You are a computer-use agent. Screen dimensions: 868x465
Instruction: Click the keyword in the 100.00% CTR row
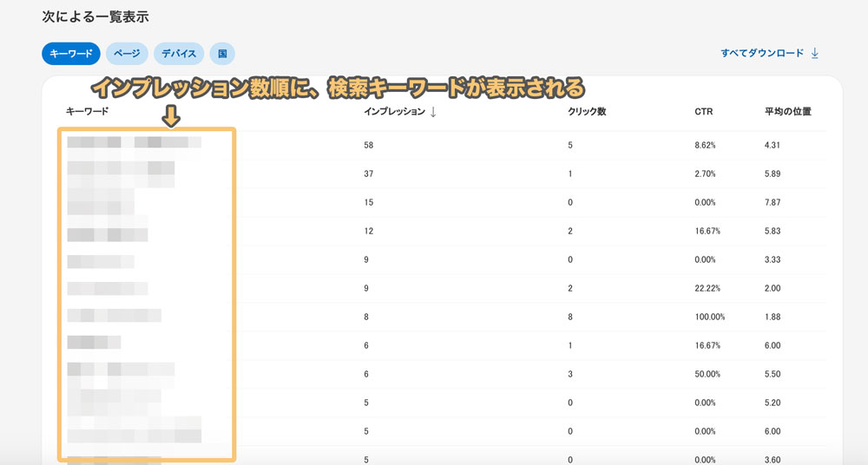coord(114,317)
